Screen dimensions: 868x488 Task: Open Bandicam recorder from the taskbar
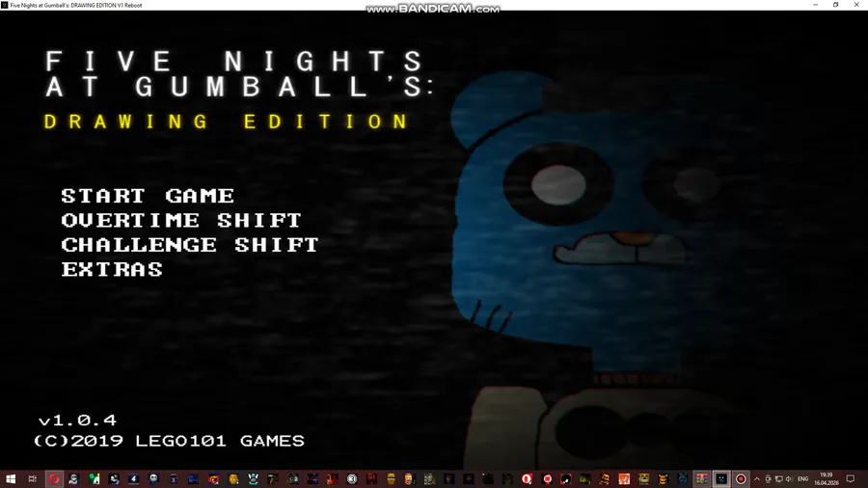click(741, 479)
